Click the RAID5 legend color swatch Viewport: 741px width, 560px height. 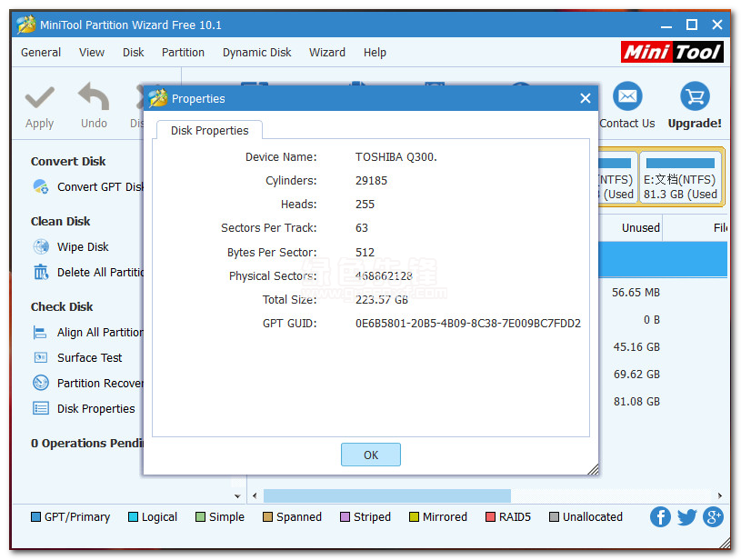click(490, 516)
